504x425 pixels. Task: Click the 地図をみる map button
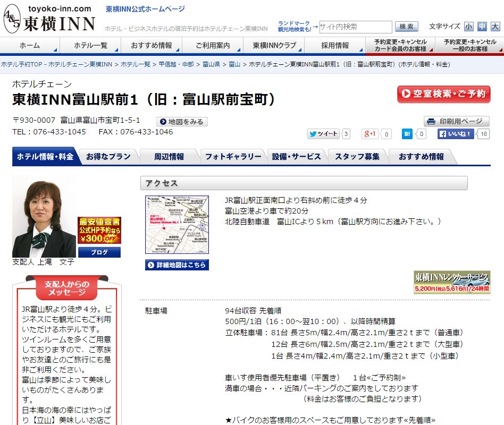pyautogui.click(x=182, y=122)
